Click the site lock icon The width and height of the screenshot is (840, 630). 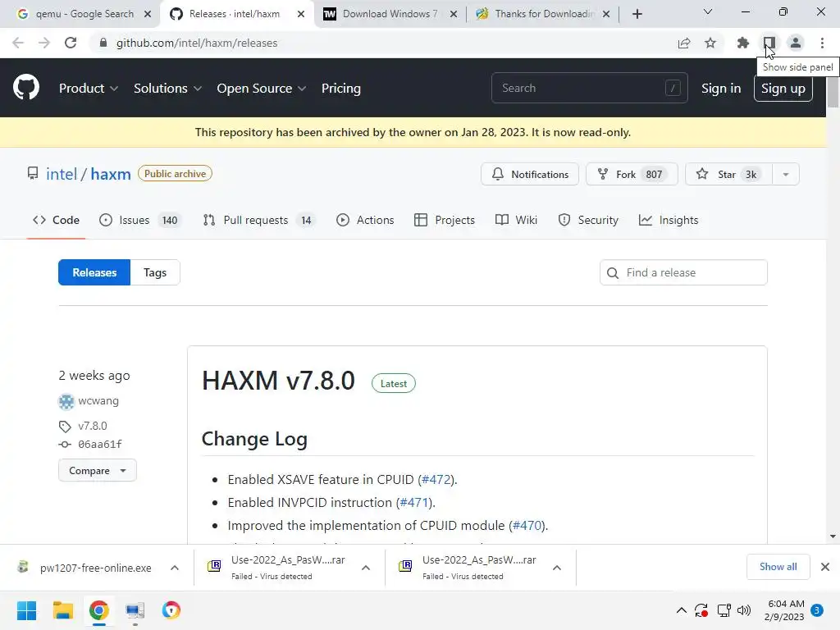[x=103, y=43]
